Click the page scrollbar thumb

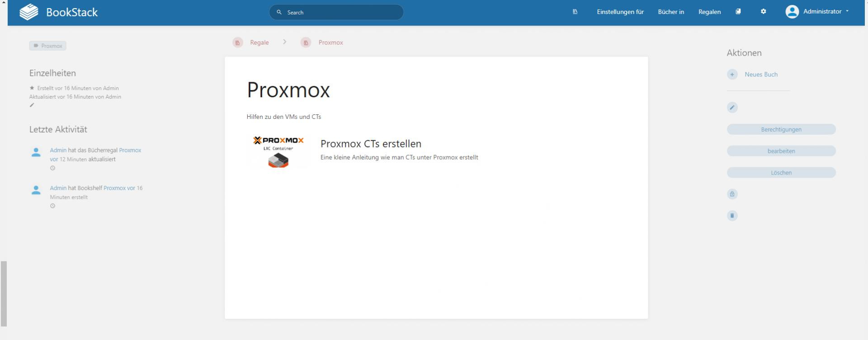pos(4,293)
